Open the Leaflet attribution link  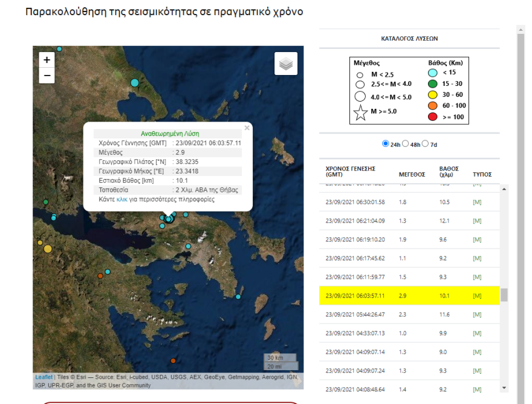(41, 376)
